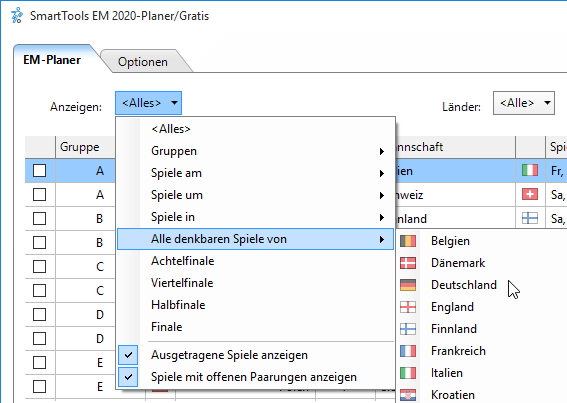Click the Finland flag in table row
567x403 pixels.
point(530,219)
